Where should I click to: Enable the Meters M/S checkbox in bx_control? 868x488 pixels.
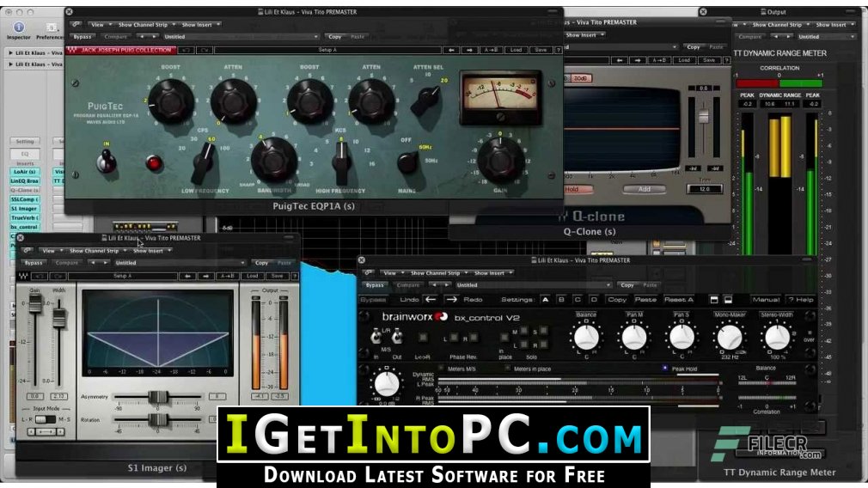[x=441, y=369]
